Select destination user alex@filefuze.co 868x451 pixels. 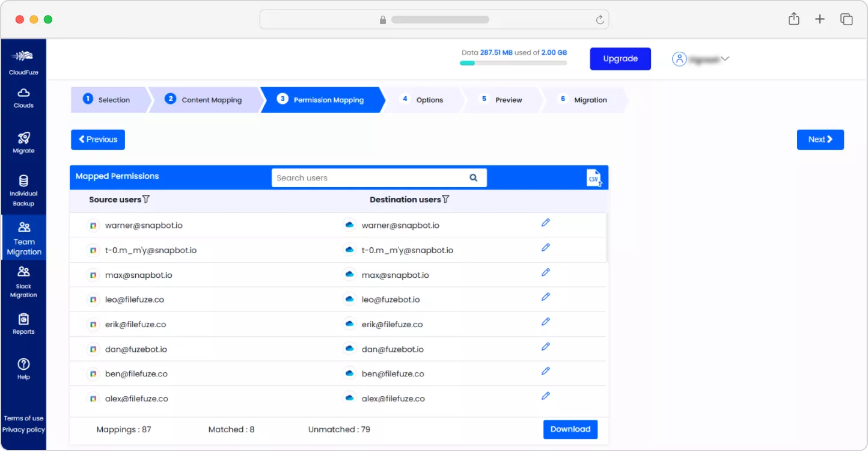[x=393, y=399]
